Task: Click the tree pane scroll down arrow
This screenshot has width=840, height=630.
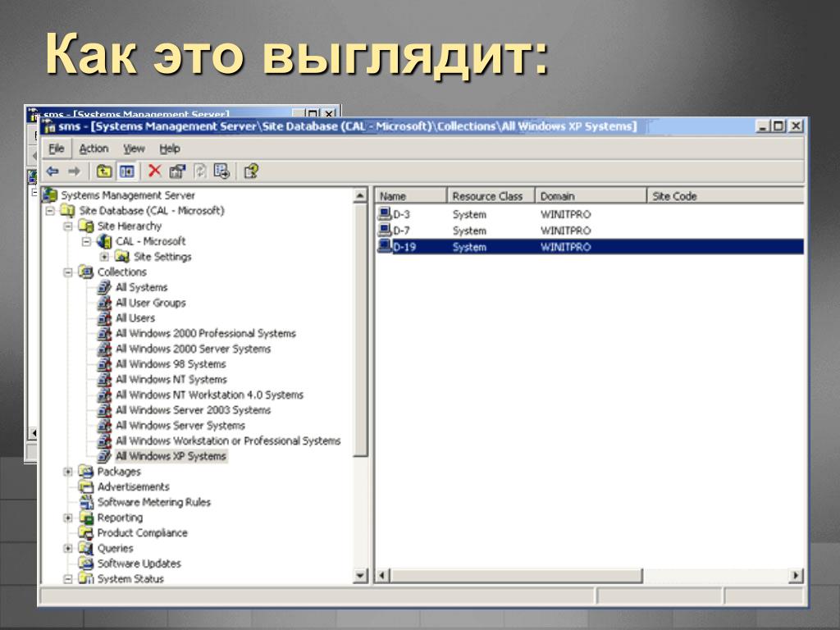Action: click(361, 576)
